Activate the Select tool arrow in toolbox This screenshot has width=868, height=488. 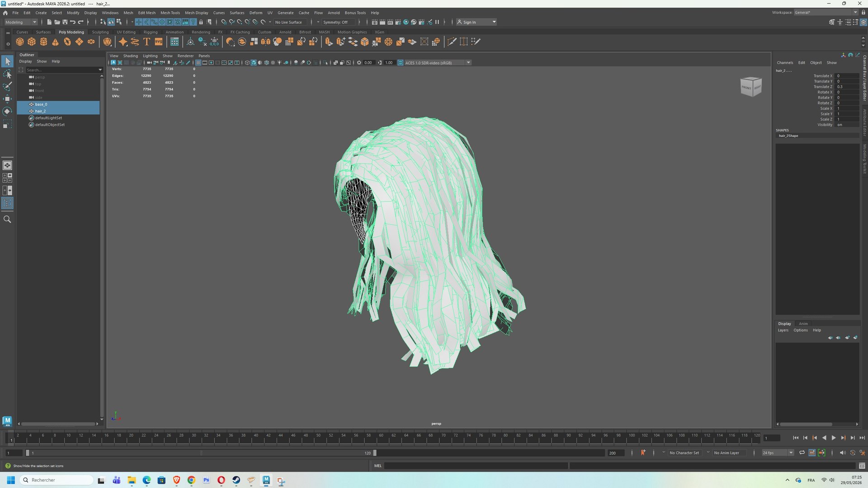(7, 61)
